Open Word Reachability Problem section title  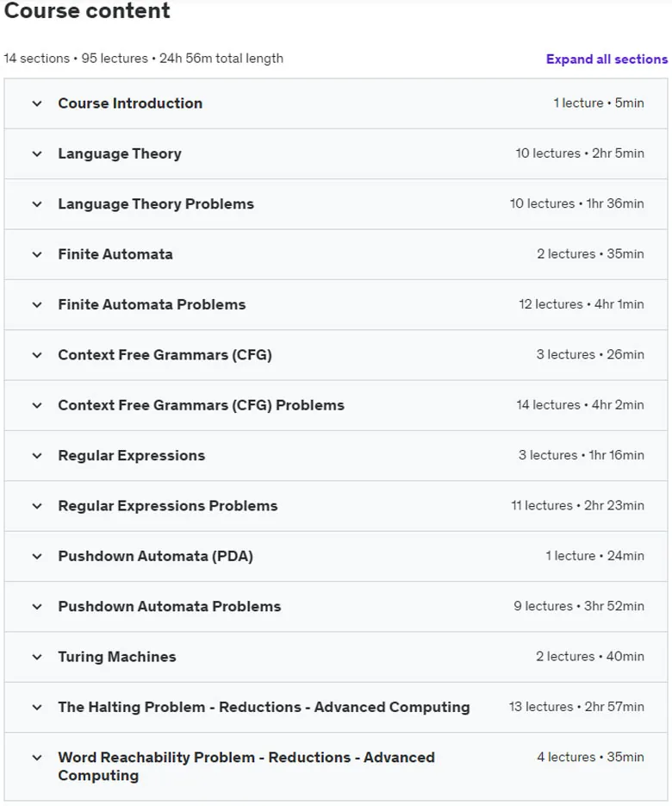246,766
